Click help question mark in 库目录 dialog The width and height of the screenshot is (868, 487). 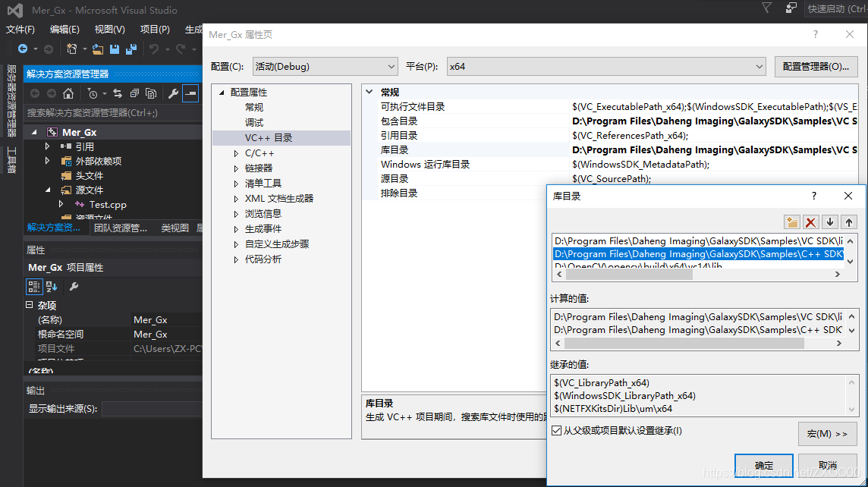point(813,196)
